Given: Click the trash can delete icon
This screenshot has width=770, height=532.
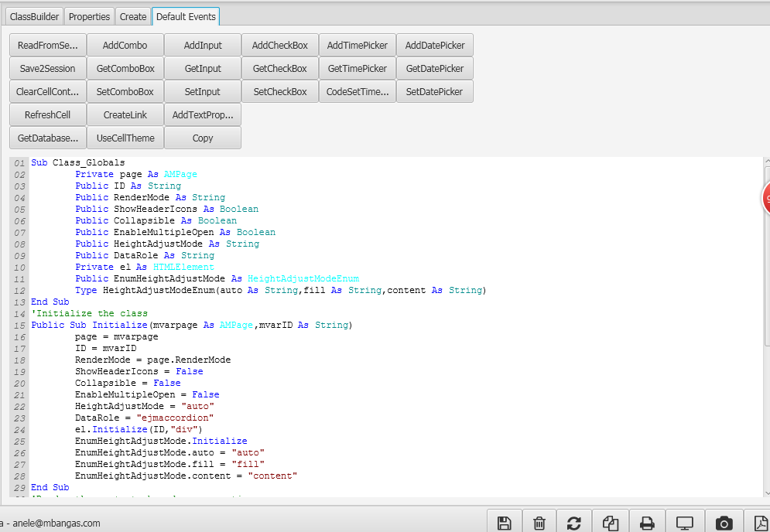Looking at the screenshot, I should (x=540, y=523).
